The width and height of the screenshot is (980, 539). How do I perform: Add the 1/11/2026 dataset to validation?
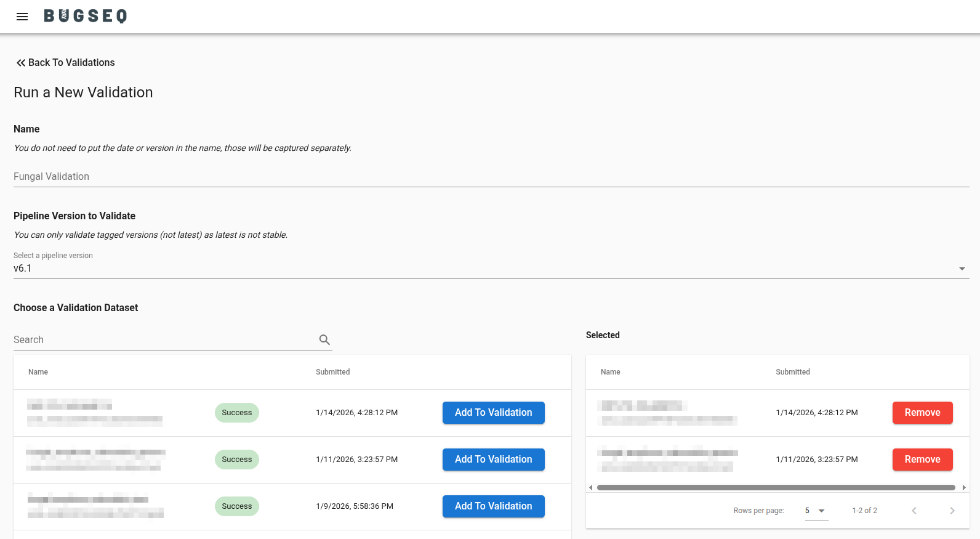tap(493, 460)
